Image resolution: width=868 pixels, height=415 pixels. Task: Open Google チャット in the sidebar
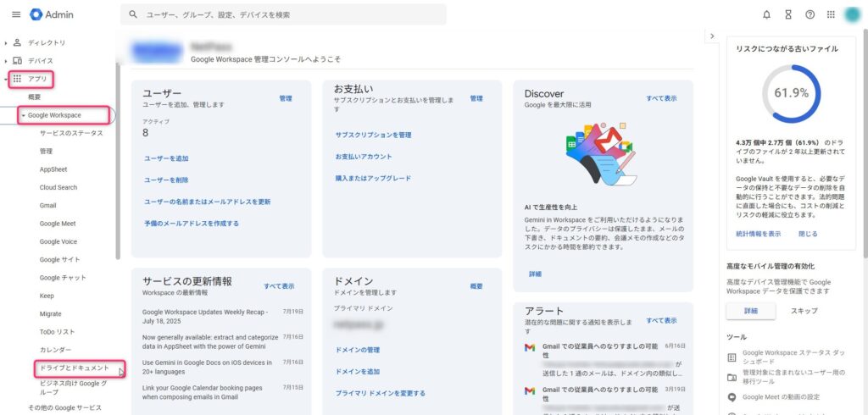pyautogui.click(x=63, y=278)
